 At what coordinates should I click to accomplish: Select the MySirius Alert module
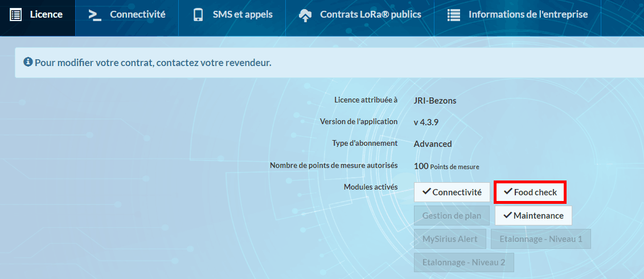[450, 239]
